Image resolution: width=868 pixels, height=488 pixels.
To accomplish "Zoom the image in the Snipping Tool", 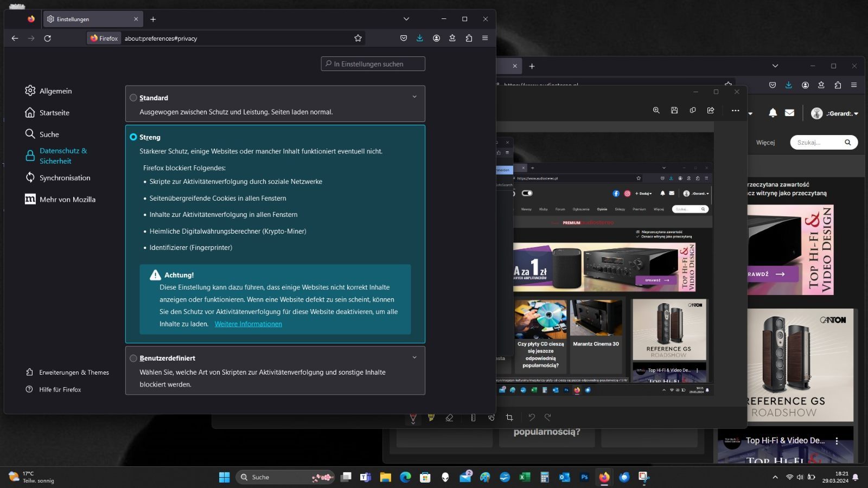I will coord(656,110).
